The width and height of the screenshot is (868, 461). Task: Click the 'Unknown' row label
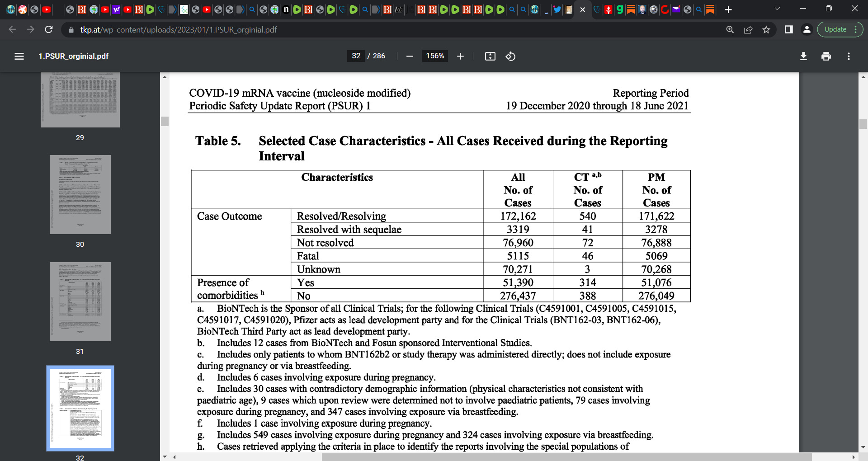(318, 269)
